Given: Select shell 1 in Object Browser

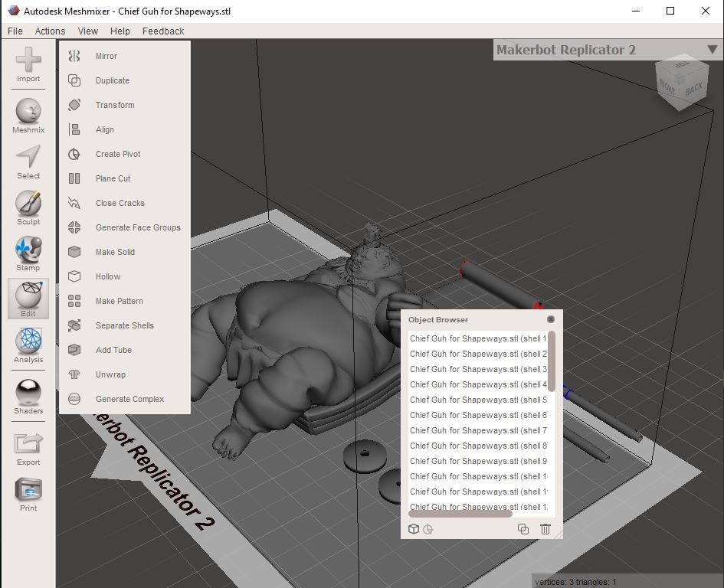Looking at the screenshot, I should pos(478,338).
